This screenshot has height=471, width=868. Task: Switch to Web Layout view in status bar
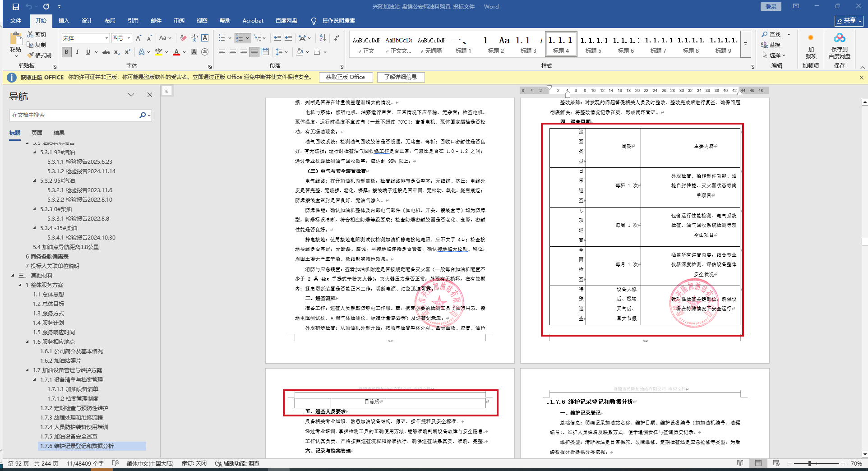(776, 463)
